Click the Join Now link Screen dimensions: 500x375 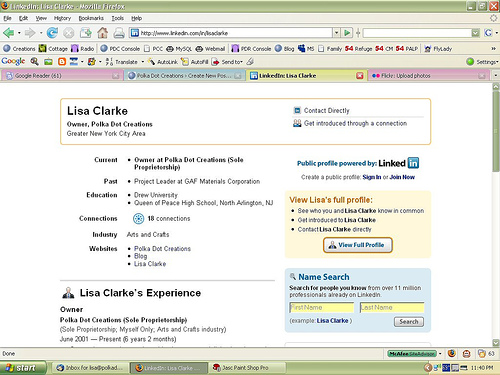[x=402, y=177]
